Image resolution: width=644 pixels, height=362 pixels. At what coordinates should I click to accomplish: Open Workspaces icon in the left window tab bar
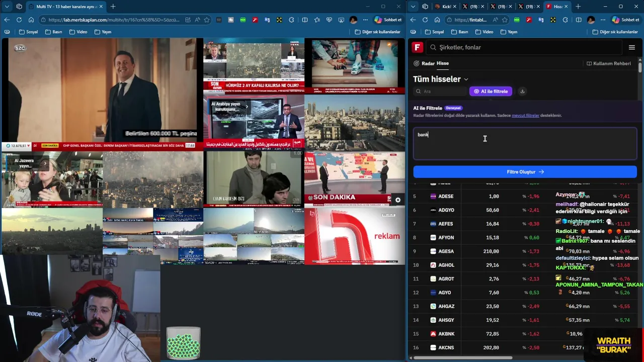(x=19, y=7)
